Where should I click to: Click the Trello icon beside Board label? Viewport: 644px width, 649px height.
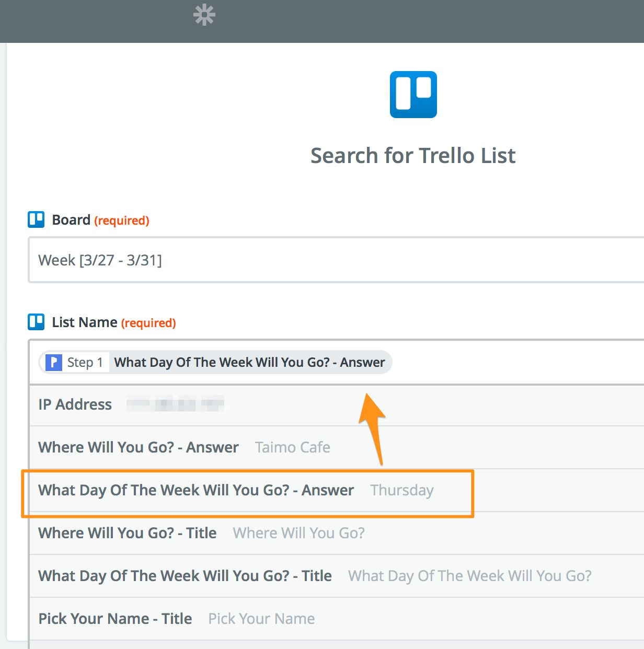36,219
